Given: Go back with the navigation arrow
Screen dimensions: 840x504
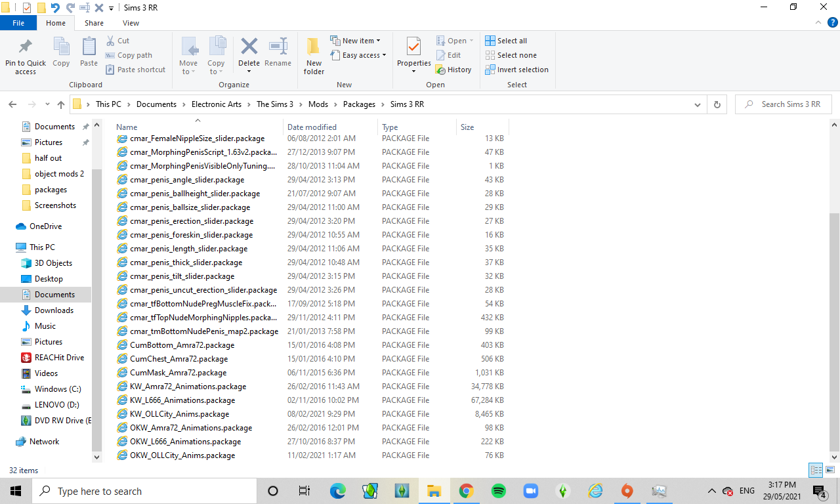Looking at the screenshot, I should click(12, 104).
